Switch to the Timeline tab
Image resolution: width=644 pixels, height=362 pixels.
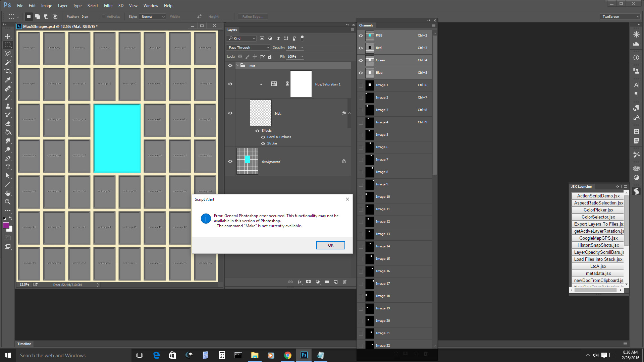tap(24, 344)
